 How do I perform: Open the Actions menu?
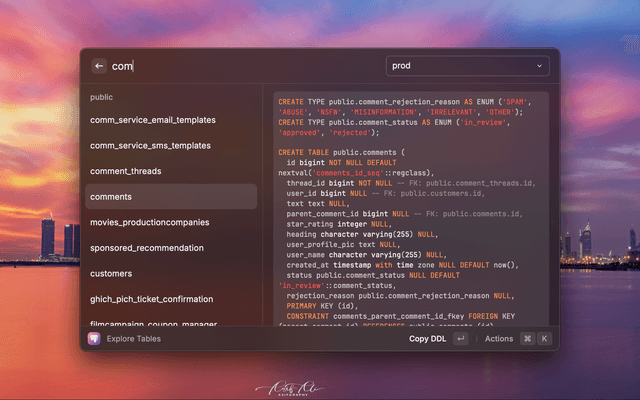(498, 339)
